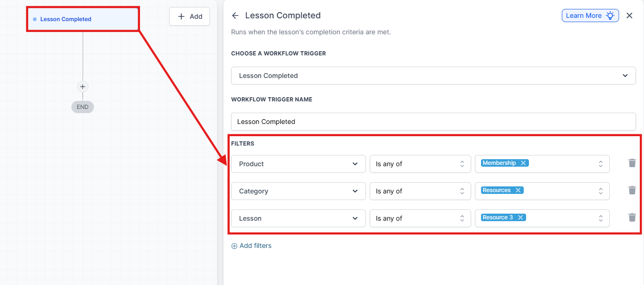The width and height of the screenshot is (644, 285).
Task: Open the workflow trigger dropdown
Action: [433, 76]
